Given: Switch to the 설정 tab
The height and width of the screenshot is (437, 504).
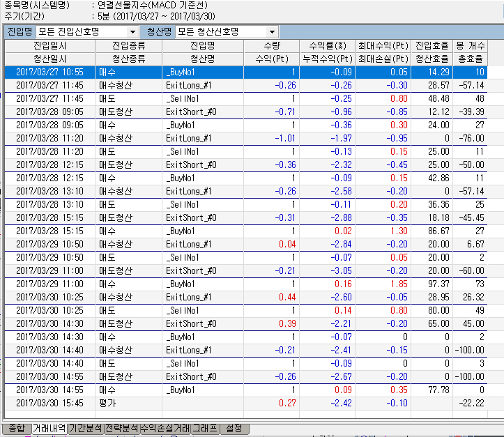Looking at the screenshot, I should (234, 429).
